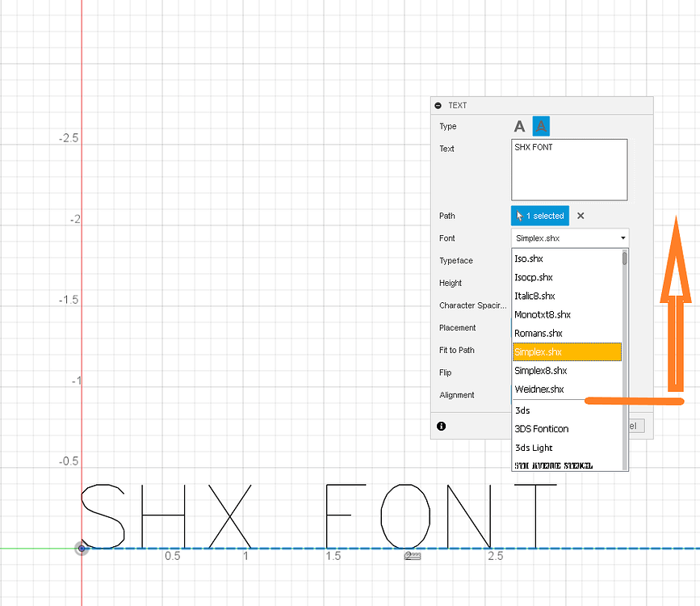Select the standard Text type icon
The image size is (700, 606).
click(520, 126)
